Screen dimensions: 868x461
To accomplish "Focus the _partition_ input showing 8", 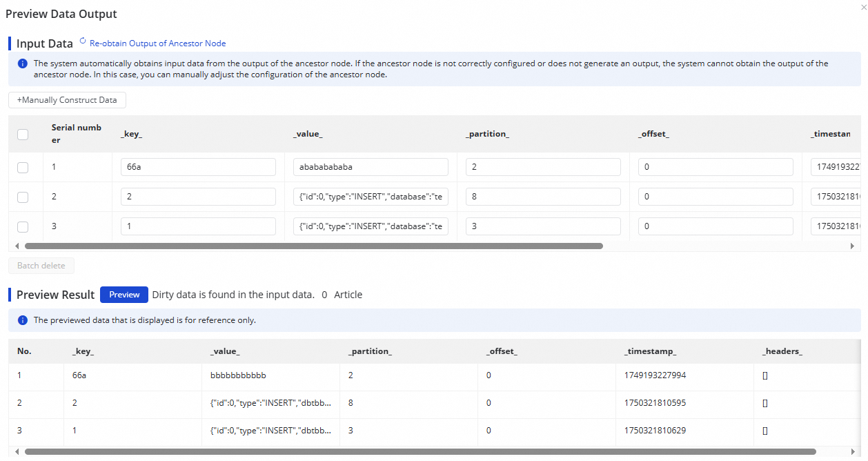I will [543, 197].
